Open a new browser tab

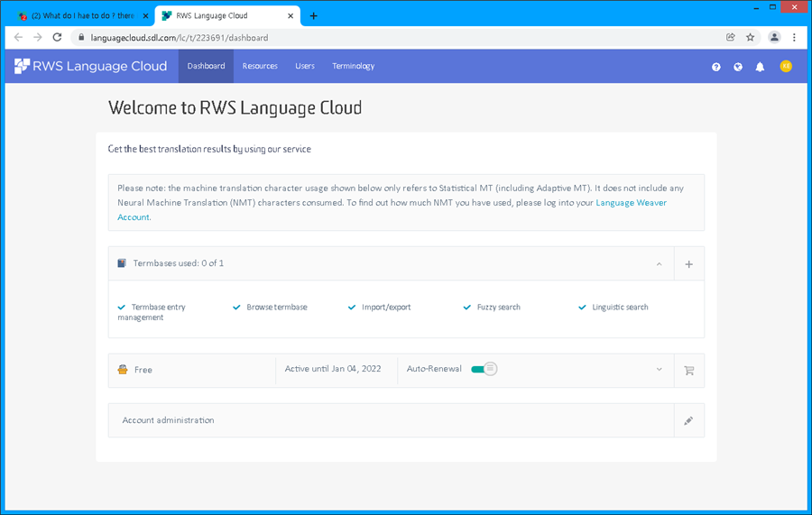pos(313,16)
